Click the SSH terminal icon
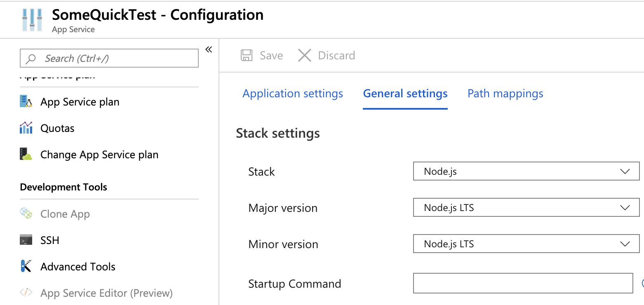Screen dimensions: 644x305 click(26, 240)
